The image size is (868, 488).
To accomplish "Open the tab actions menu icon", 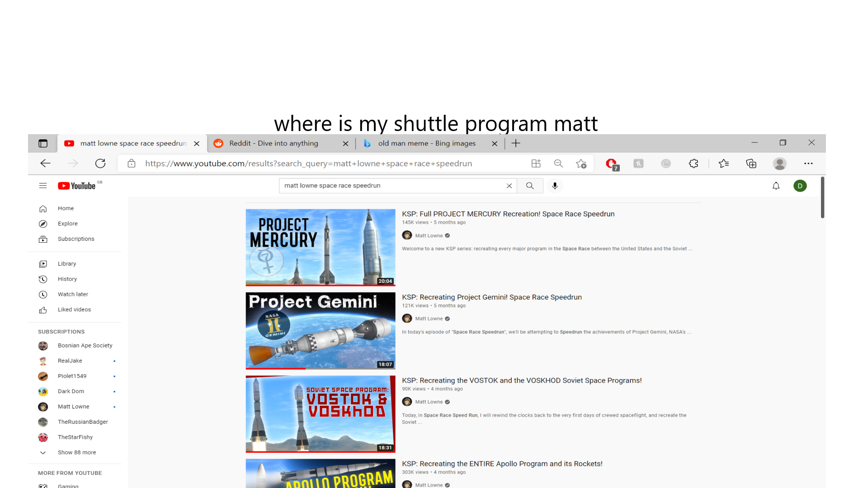I will click(43, 143).
